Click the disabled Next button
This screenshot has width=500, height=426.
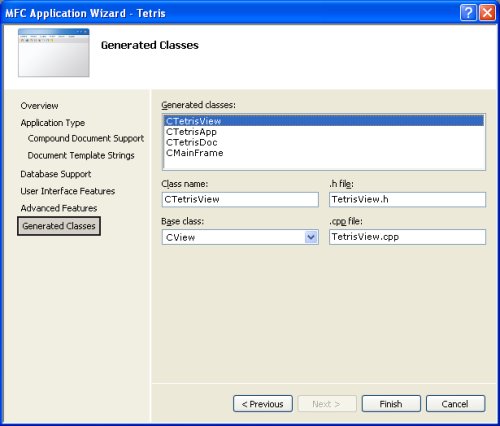pos(327,404)
